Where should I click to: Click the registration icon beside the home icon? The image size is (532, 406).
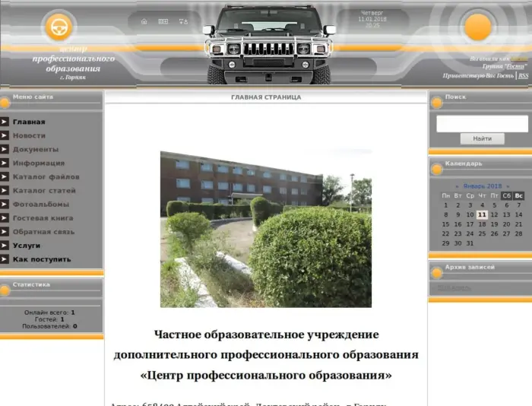[163, 21]
